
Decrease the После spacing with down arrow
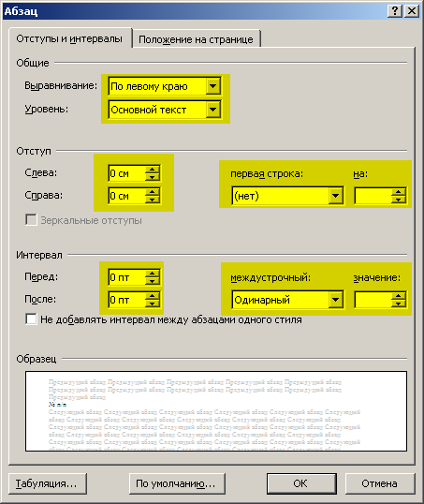(153, 304)
